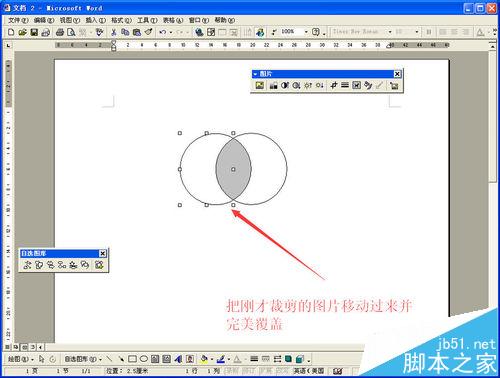Open the Table (表格) menu
This screenshot has width=500, height=378.
(x=173, y=20)
